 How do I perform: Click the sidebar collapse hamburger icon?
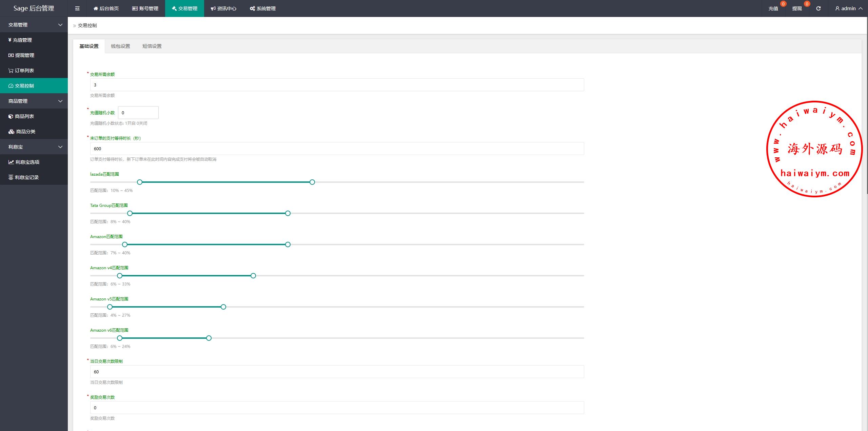click(x=77, y=8)
